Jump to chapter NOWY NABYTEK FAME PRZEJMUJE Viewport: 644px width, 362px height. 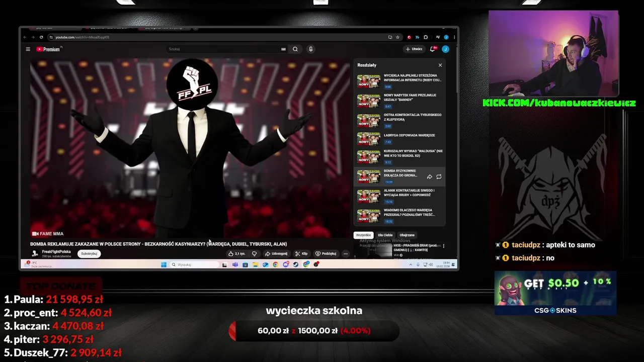pyautogui.click(x=399, y=101)
